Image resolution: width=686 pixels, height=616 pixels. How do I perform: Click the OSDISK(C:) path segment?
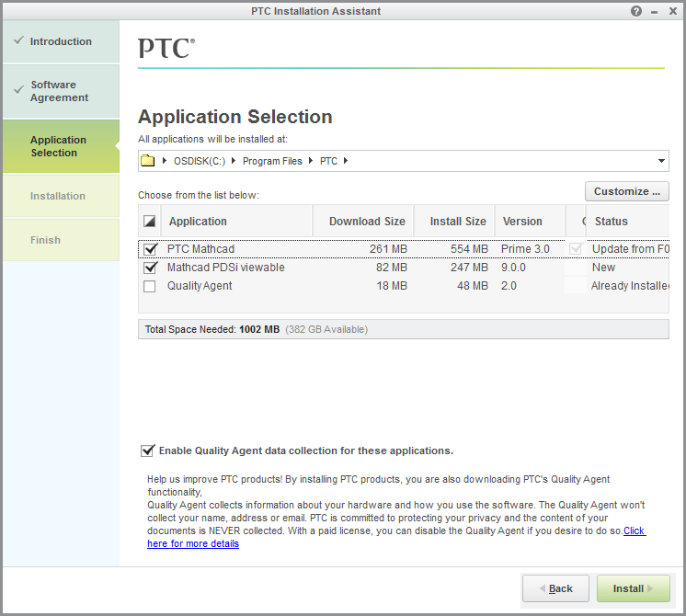click(x=200, y=162)
